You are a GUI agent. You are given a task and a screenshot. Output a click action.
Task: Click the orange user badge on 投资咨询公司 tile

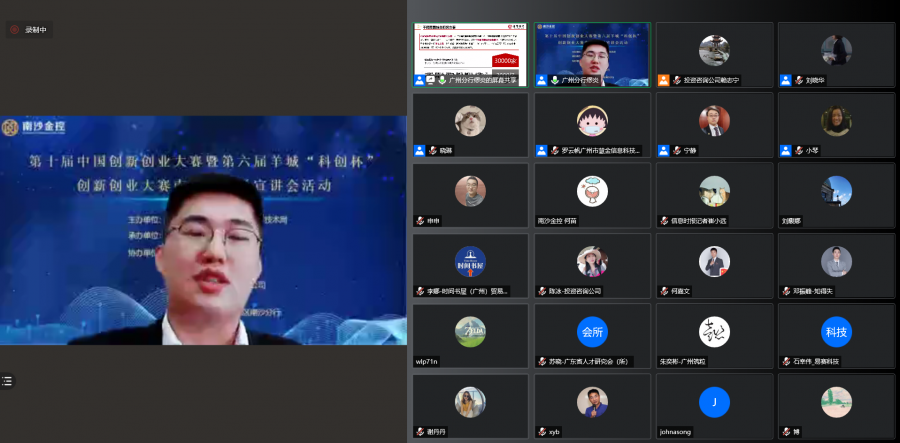(664, 80)
